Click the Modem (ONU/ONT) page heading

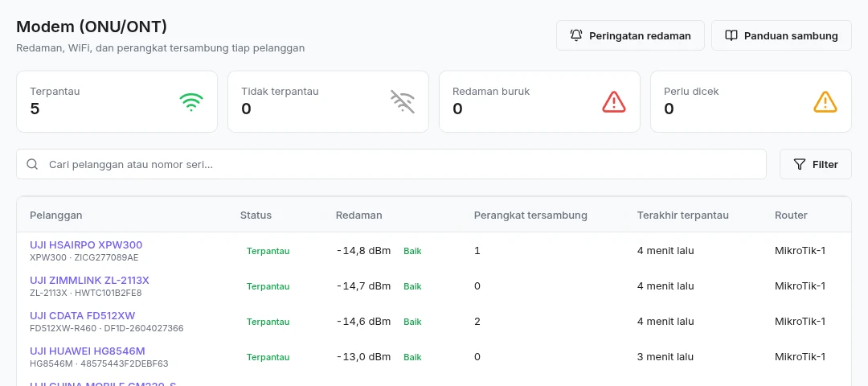[x=92, y=27]
